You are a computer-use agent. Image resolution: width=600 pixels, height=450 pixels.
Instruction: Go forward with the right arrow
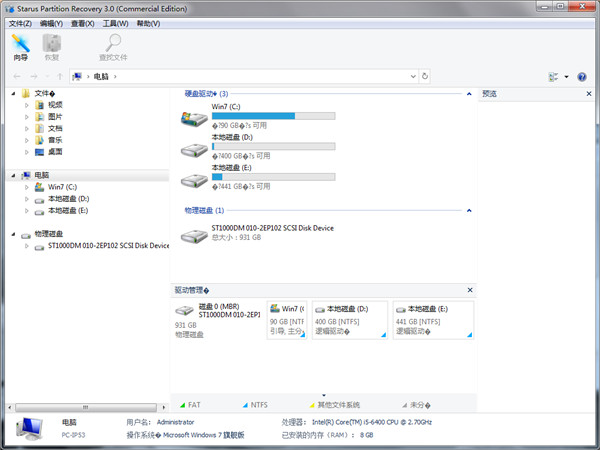pos(34,77)
